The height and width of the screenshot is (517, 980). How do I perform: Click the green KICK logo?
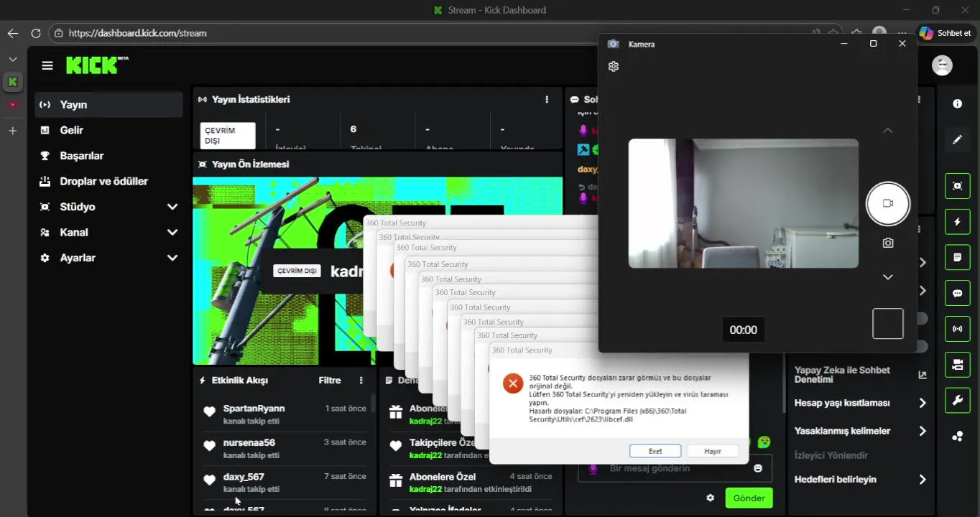(x=97, y=65)
